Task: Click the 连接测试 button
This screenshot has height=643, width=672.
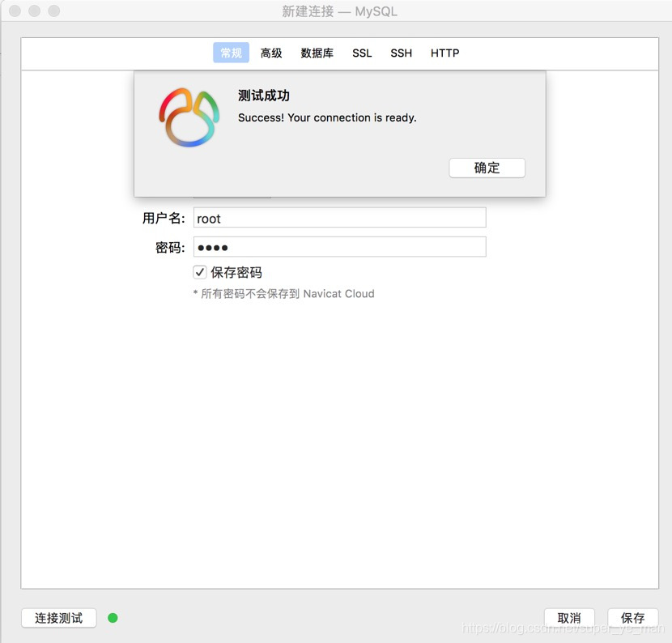Action: 59,618
